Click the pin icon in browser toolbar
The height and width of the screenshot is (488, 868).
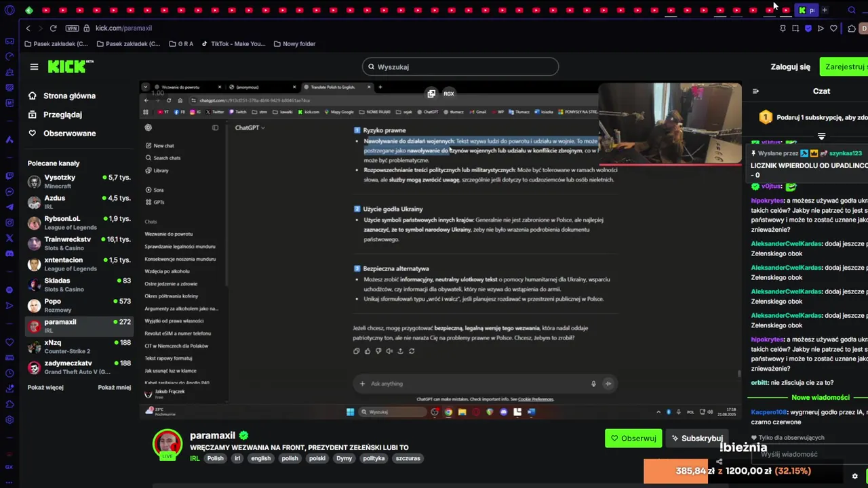pyautogui.click(x=783, y=28)
